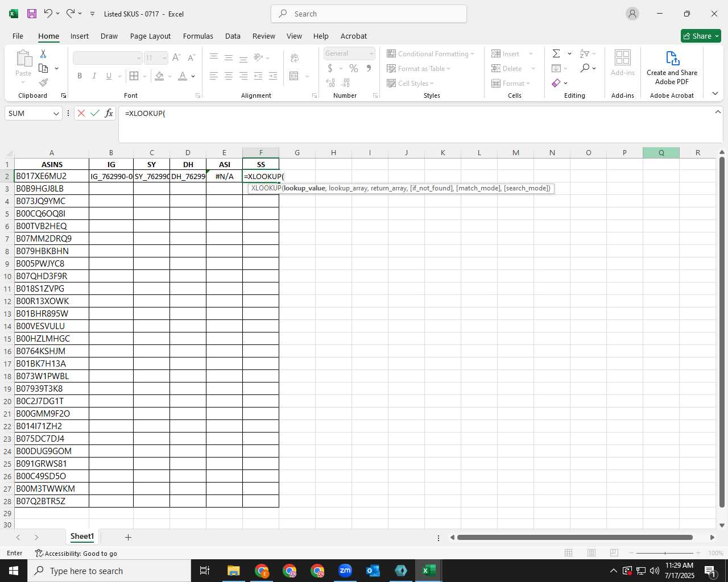Click the horizontal scrollbar

coord(574,537)
